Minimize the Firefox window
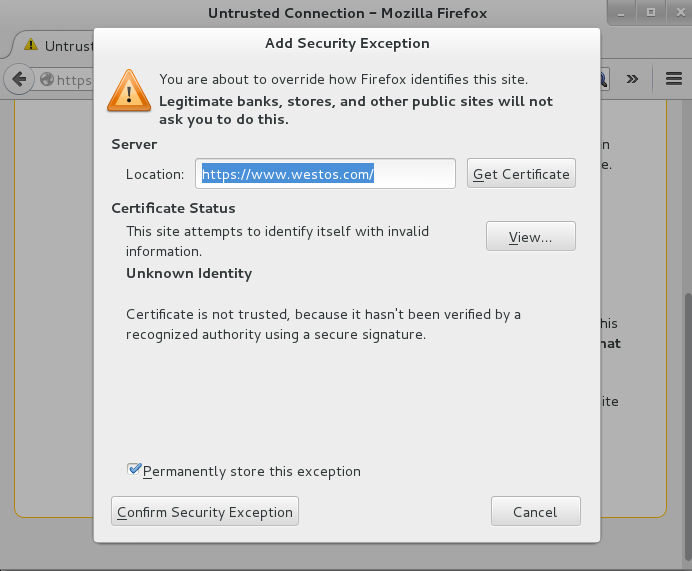 (621, 13)
